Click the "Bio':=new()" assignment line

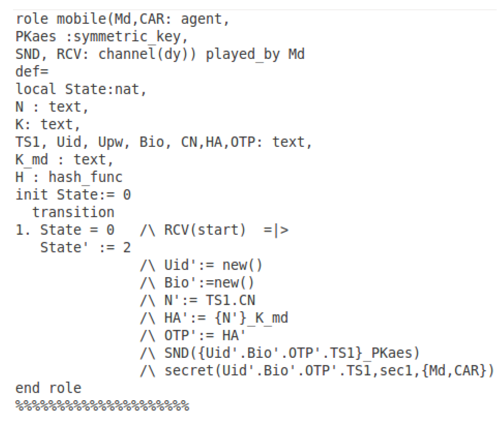click(x=209, y=283)
